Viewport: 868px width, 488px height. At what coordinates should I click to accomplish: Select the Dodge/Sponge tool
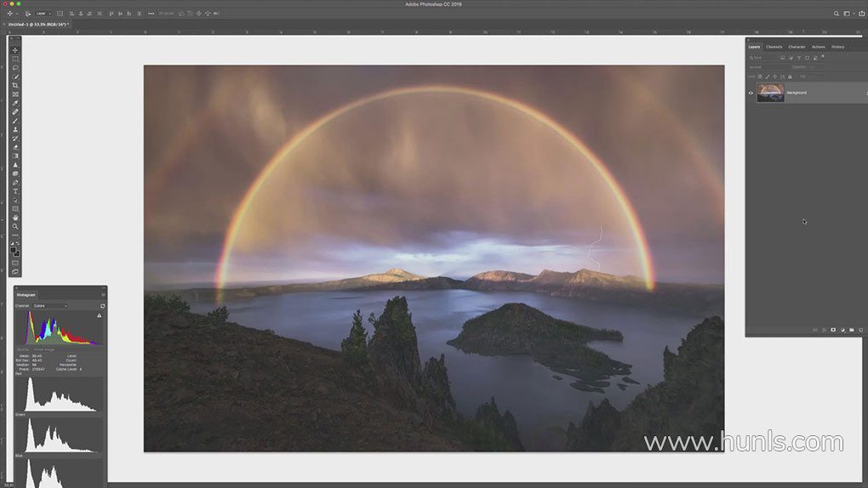tap(15, 173)
